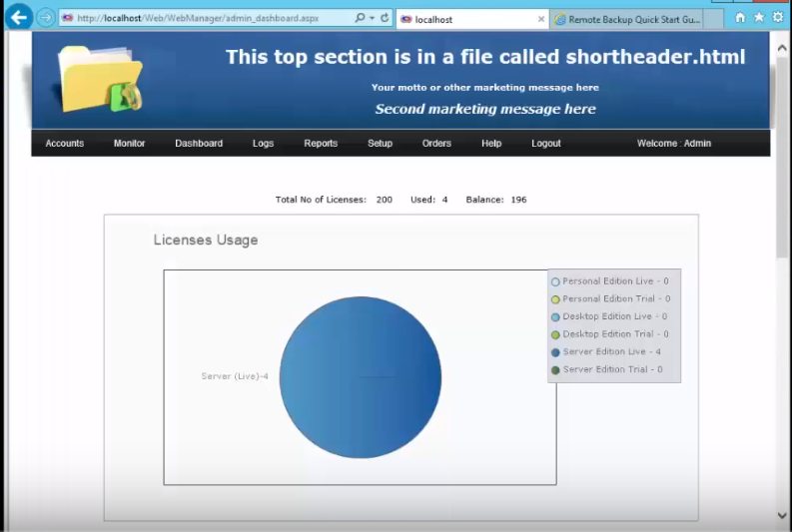Click the scrollbar down arrow
The image size is (792, 532).
(782, 515)
